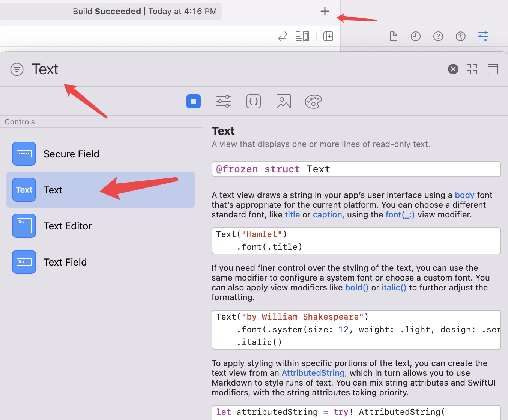The width and height of the screenshot is (508, 420).
Task: Add an editor on the right
Action: click(328, 36)
